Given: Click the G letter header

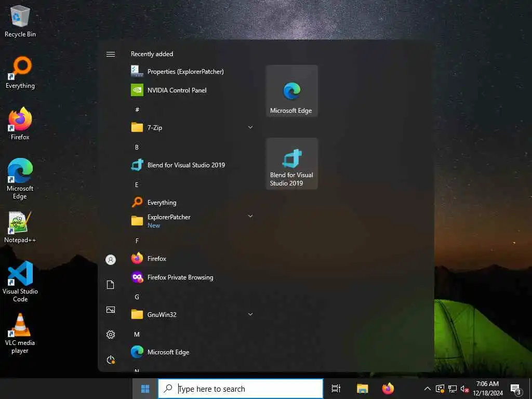Looking at the screenshot, I should pyautogui.click(x=137, y=297).
